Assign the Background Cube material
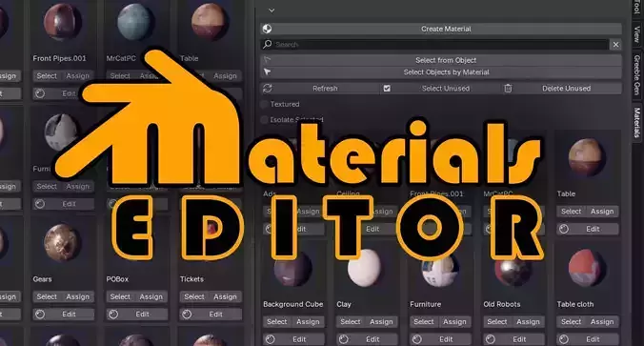 308,322
